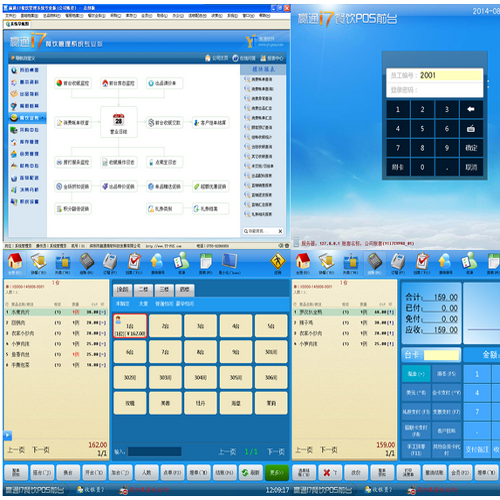Click the backspace arrow key on the login keypad
Screen dimensions: 500x500
(x=471, y=109)
